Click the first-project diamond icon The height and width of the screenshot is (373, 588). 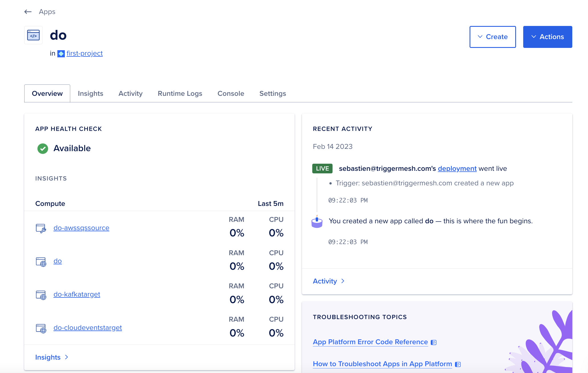[x=61, y=54]
